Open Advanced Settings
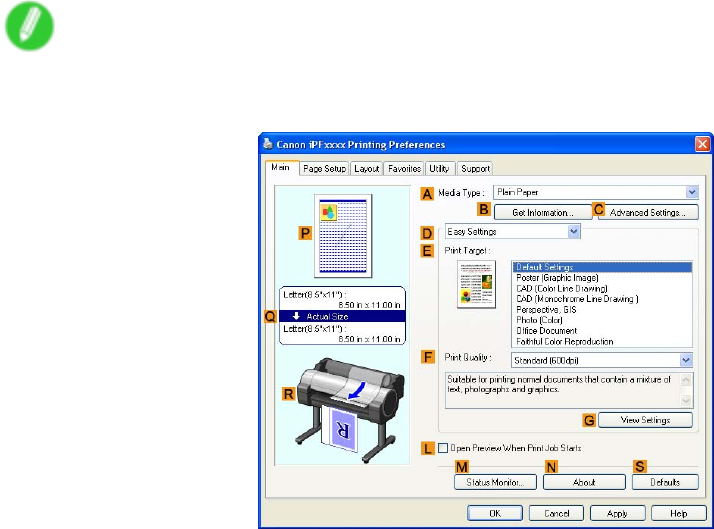The image size is (714, 529). click(648, 213)
